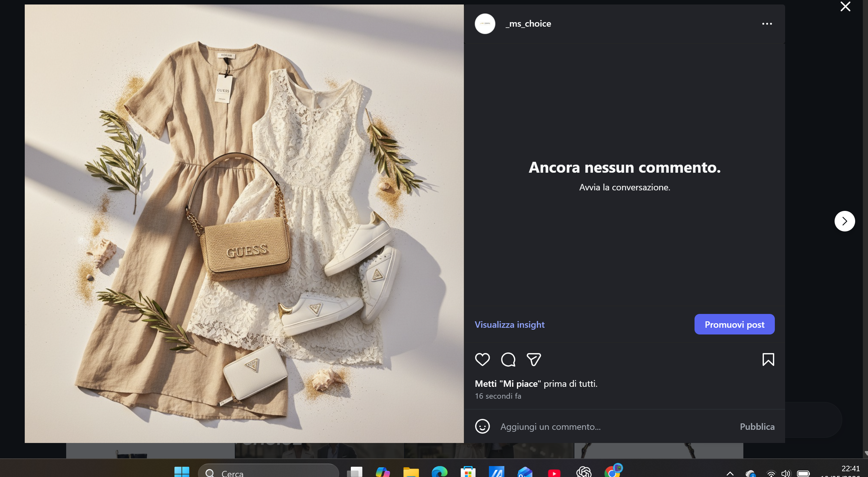
Task: Open comments via the speech bubble icon
Action: (x=508, y=359)
